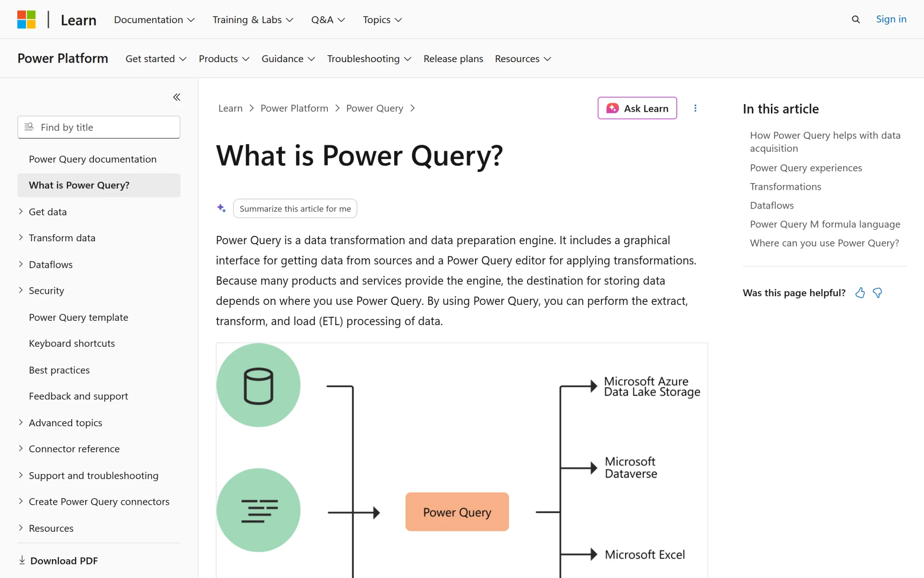924x578 pixels.
Task: Open the more actions vertical dots menu
Action: click(x=695, y=108)
